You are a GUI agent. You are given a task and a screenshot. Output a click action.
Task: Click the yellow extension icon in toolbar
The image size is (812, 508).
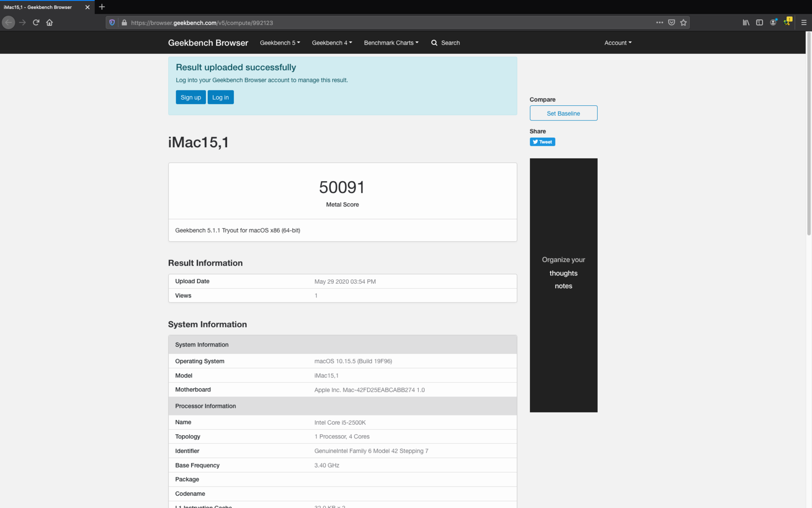(788, 22)
